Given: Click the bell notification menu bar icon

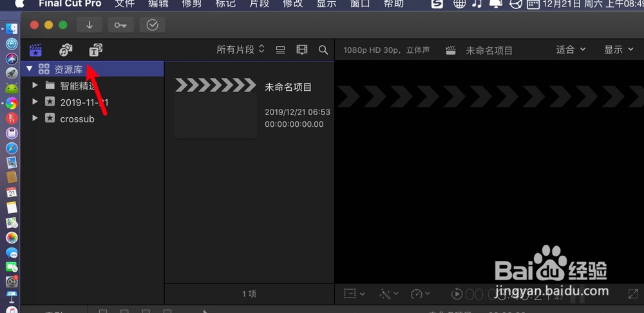Looking at the screenshot, I should [x=496, y=4].
